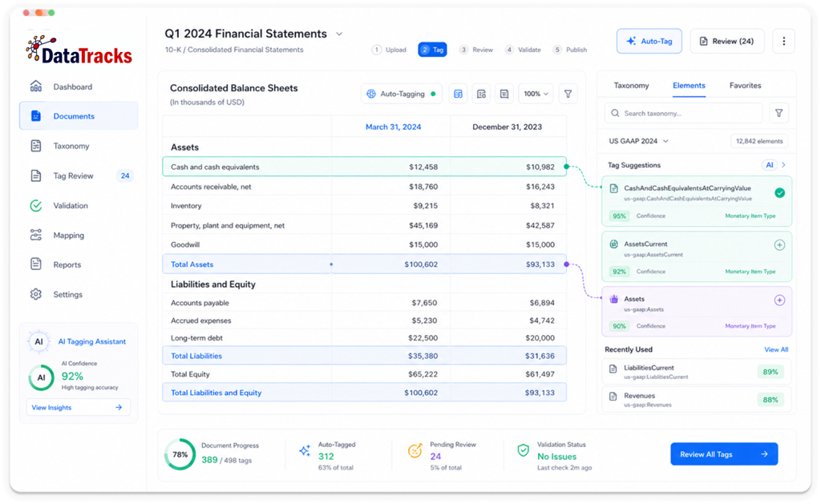Go to Tag Review in sidebar
Image resolution: width=821 pixels, height=504 pixels.
(73, 175)
